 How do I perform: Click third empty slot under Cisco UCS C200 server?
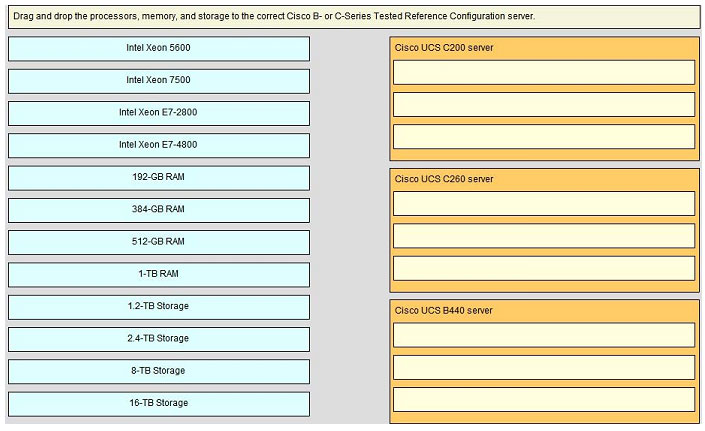point(544,137)
